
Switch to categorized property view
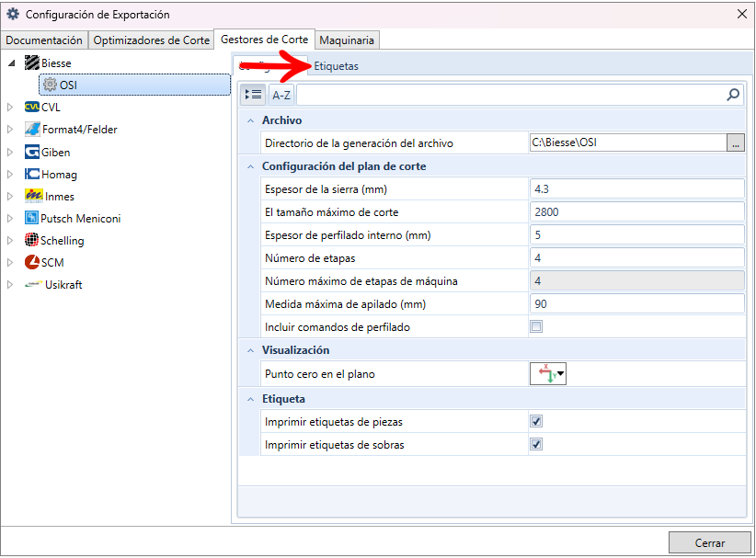tap(253, 95)
